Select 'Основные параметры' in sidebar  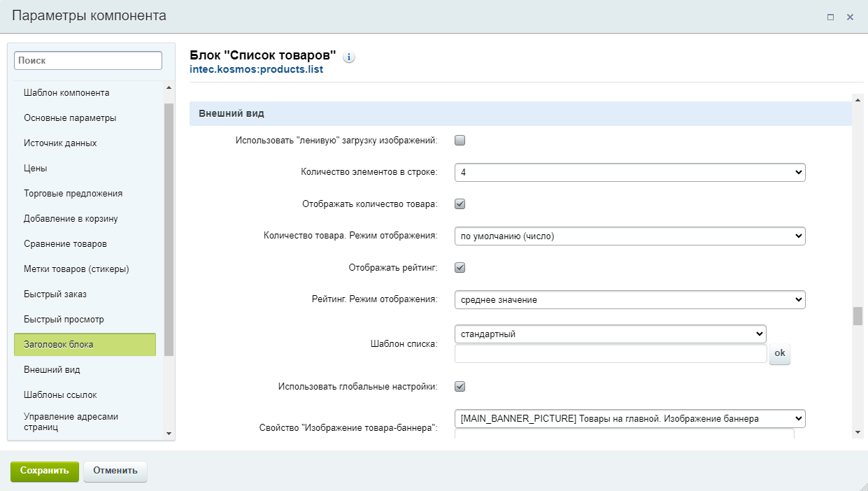[x=70, y=118]
